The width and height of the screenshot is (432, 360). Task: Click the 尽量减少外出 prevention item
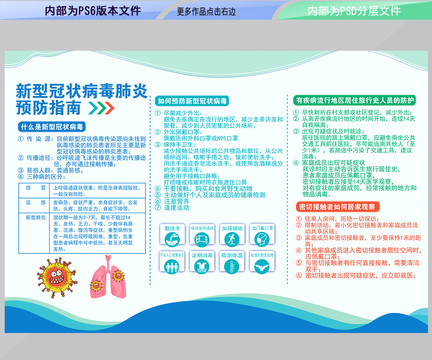[x=178, y=113]
